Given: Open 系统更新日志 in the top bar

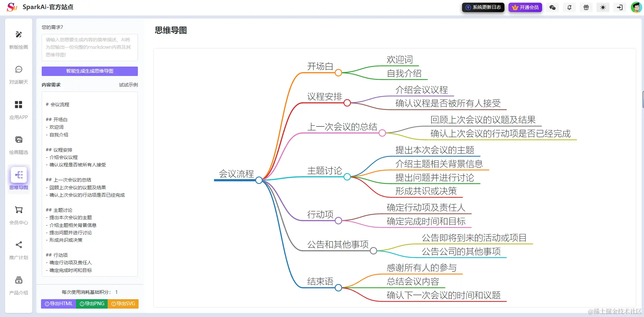Looking at the screenshot, I should coord(483,7).
